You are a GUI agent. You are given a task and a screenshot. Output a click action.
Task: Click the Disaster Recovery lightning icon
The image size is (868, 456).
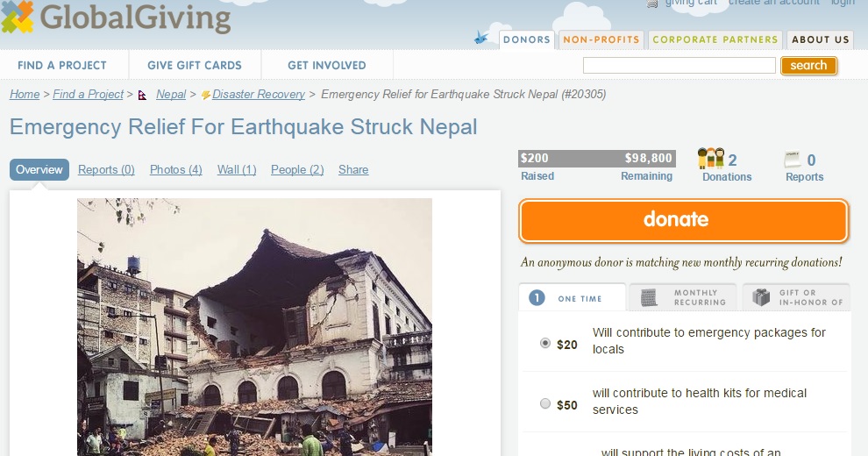[205, 96]
